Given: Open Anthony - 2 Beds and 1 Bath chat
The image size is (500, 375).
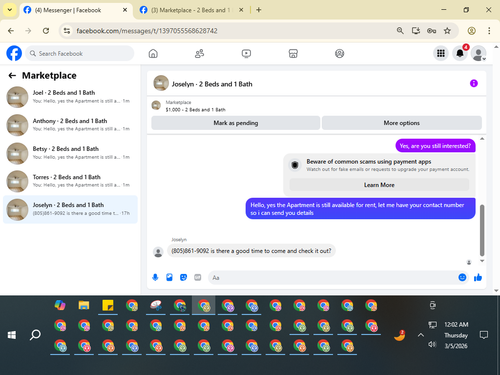Looking at the screenshot, I should (x=70, y=125).
